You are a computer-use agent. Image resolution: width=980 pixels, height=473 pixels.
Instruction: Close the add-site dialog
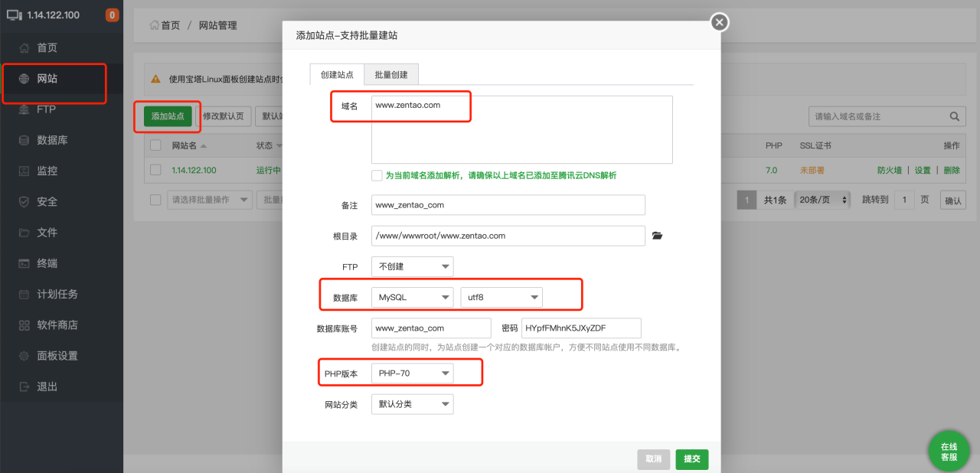tap(719, 22)
